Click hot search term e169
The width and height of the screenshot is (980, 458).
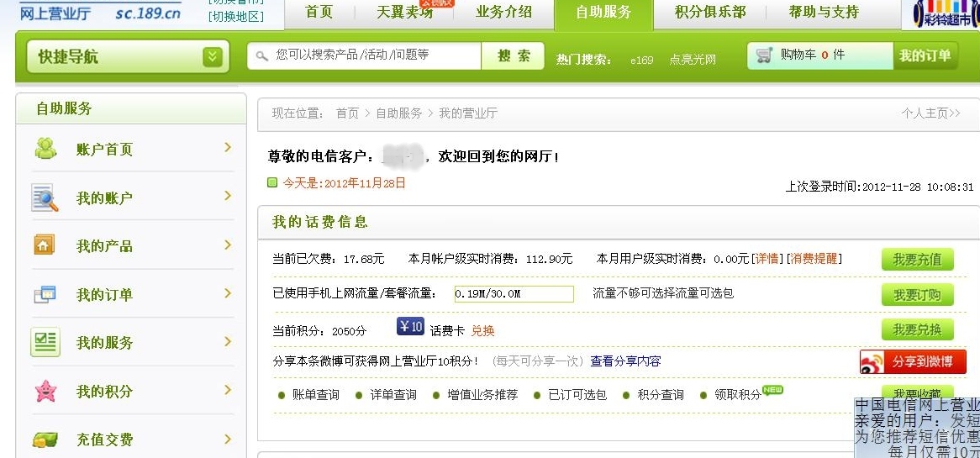click(641, 60)
